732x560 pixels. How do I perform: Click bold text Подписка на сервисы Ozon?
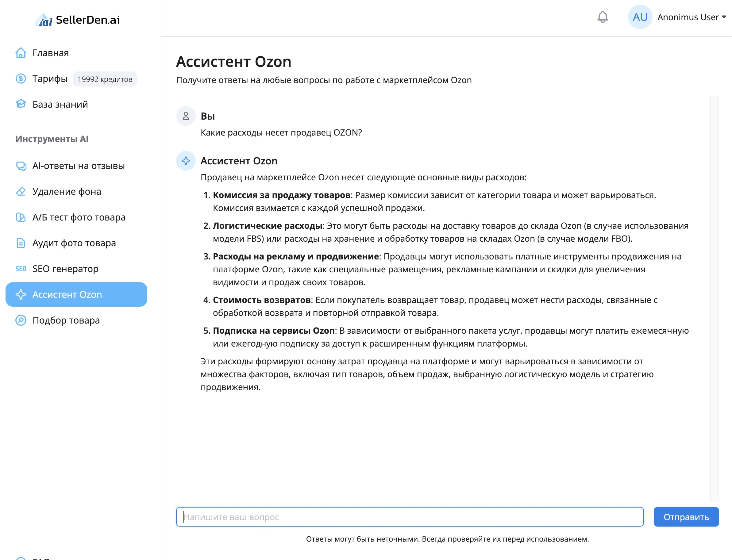tap(274, 331)
